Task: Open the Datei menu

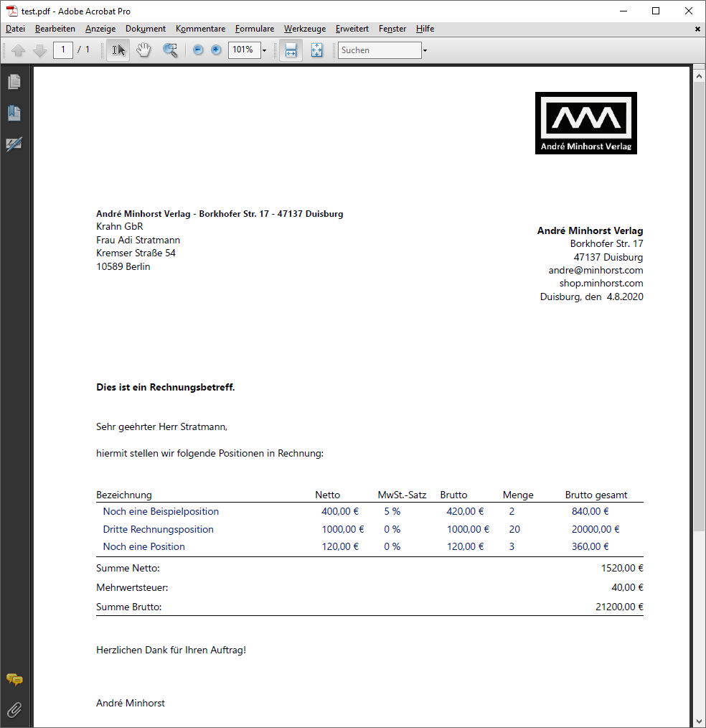Action: pos(15,29)
